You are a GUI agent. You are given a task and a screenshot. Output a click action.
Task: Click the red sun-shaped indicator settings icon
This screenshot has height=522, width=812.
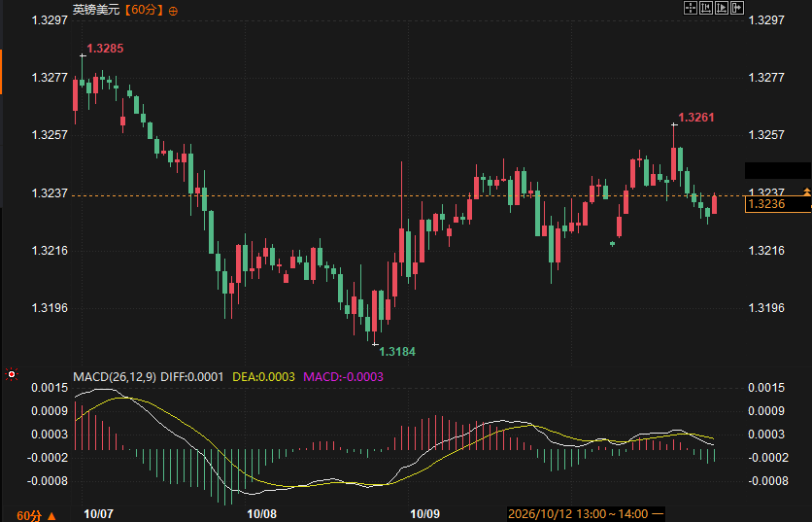pyautogui.click(x=12, y=374)
